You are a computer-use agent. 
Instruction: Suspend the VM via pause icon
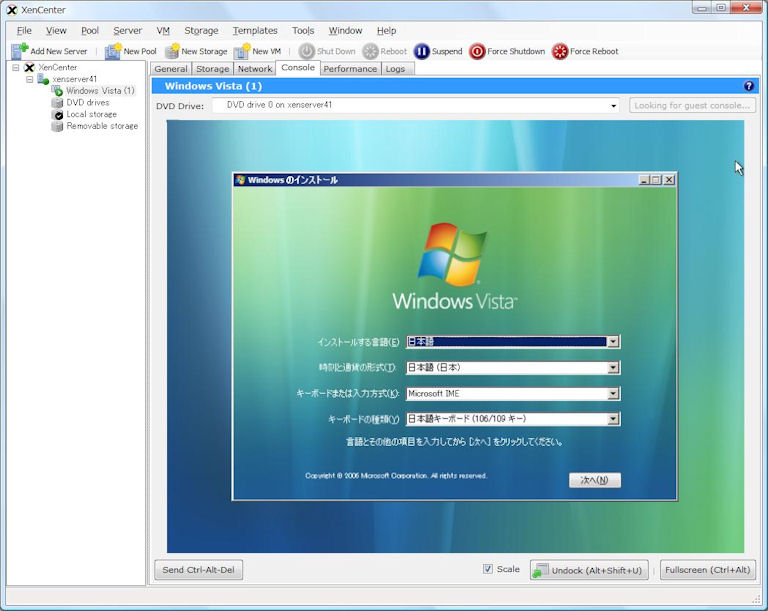(x=421, y=51)
